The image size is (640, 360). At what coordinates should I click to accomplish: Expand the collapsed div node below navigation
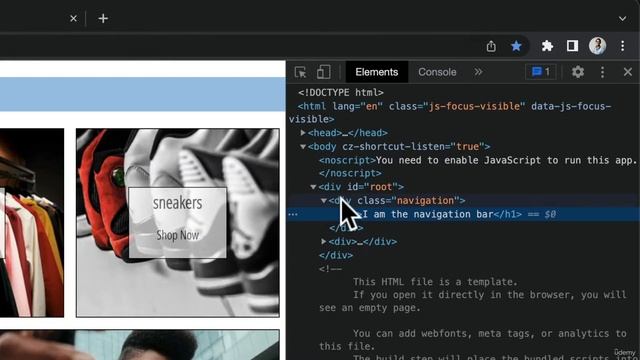point(323,242)
